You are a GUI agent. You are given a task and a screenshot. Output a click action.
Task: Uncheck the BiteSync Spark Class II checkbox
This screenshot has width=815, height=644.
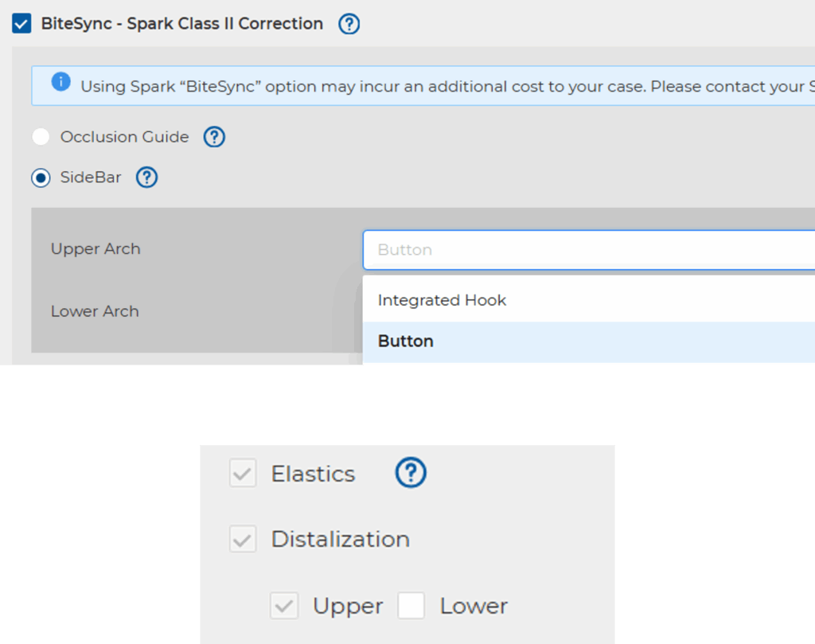click(21, 24)
